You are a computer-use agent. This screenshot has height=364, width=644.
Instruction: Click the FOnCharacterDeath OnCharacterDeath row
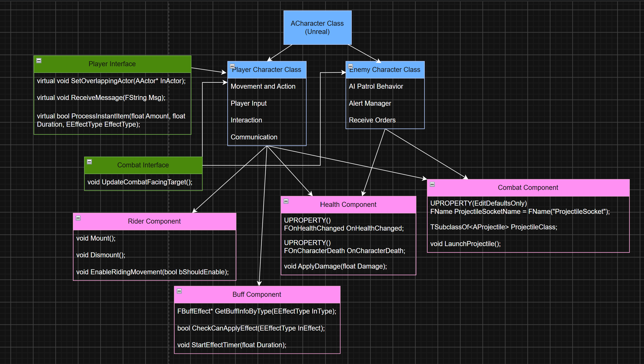(348, 247)
